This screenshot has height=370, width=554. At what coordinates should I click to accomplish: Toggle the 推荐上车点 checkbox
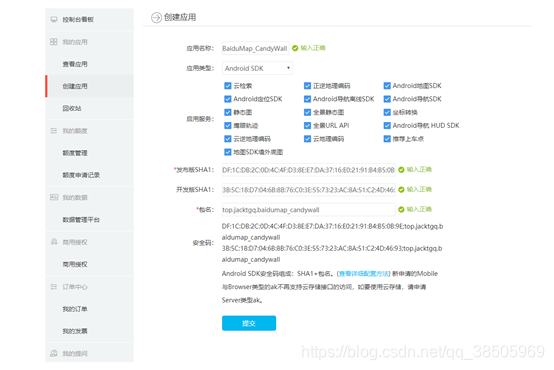click(387, 139)
